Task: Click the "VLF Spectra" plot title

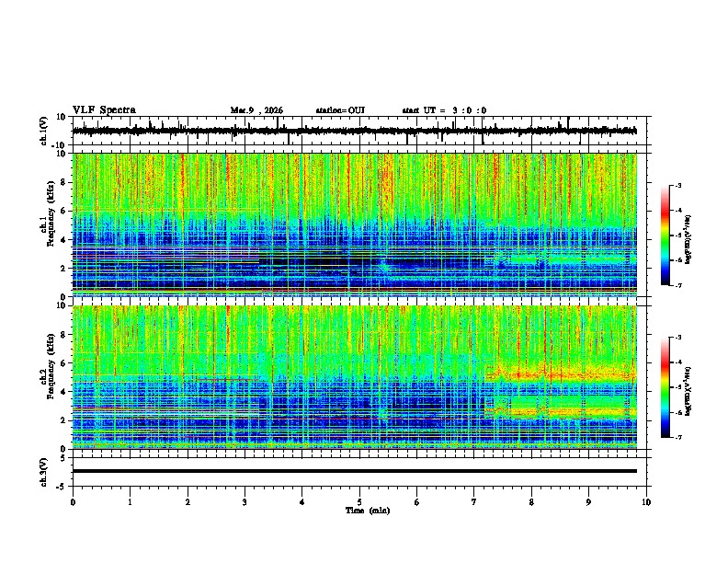Action: point(104,110)
